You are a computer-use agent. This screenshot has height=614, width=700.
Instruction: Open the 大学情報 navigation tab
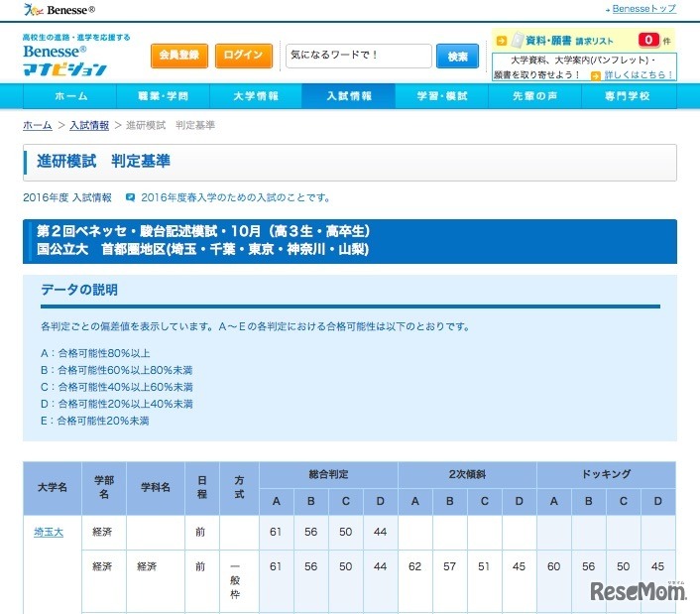coord(256,96)
